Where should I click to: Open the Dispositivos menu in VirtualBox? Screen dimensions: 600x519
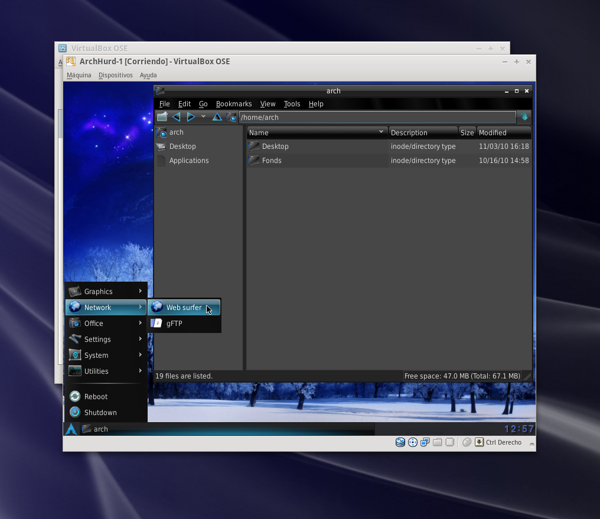[x=116, y=75]
